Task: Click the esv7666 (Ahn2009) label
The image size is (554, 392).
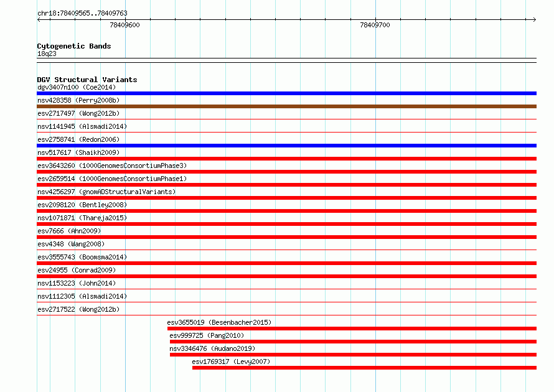Action: (69, 231)
